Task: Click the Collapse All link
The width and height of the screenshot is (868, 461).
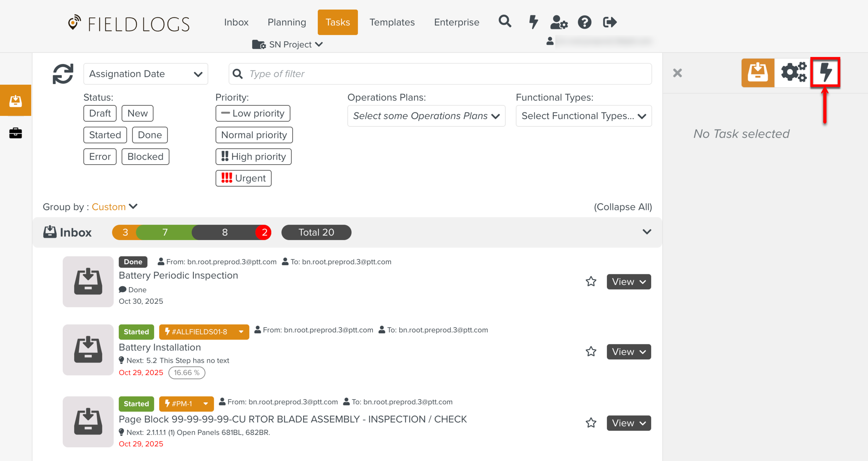Action: 623,207
